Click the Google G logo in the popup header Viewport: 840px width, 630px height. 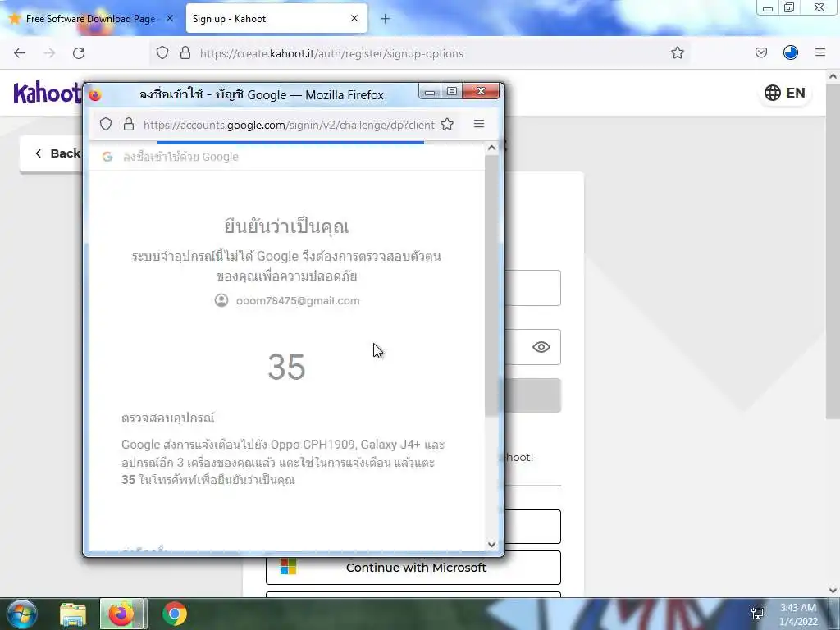click(x=107, y=157)
